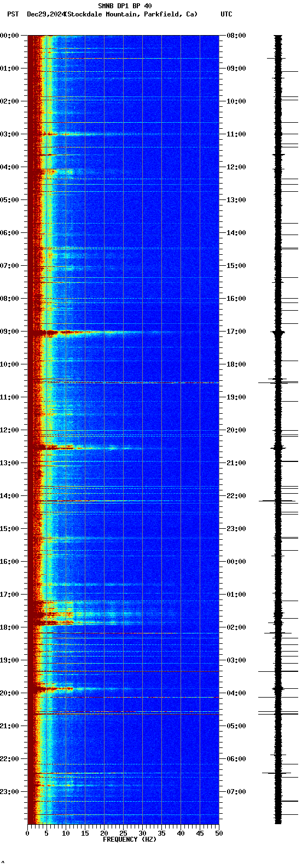Click the date label 'Dec29,2024'
302x868 pixels.
(x=46, y=14)
